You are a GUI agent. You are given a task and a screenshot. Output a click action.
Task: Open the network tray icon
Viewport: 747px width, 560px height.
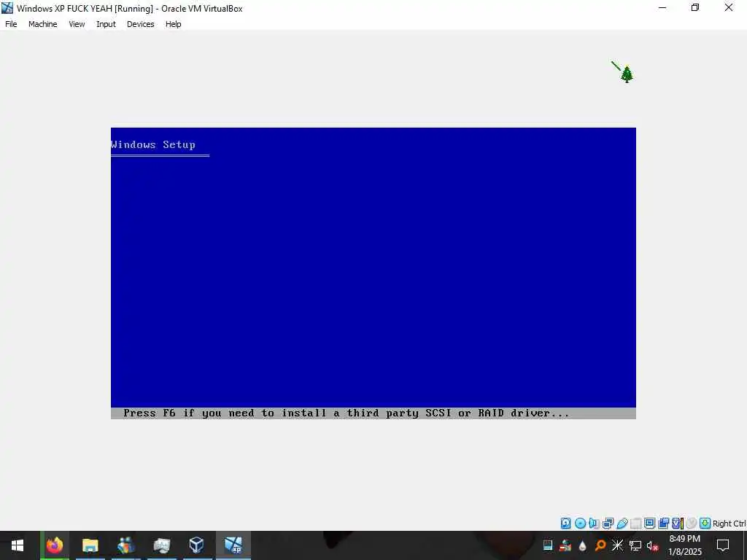click(635, 545)
